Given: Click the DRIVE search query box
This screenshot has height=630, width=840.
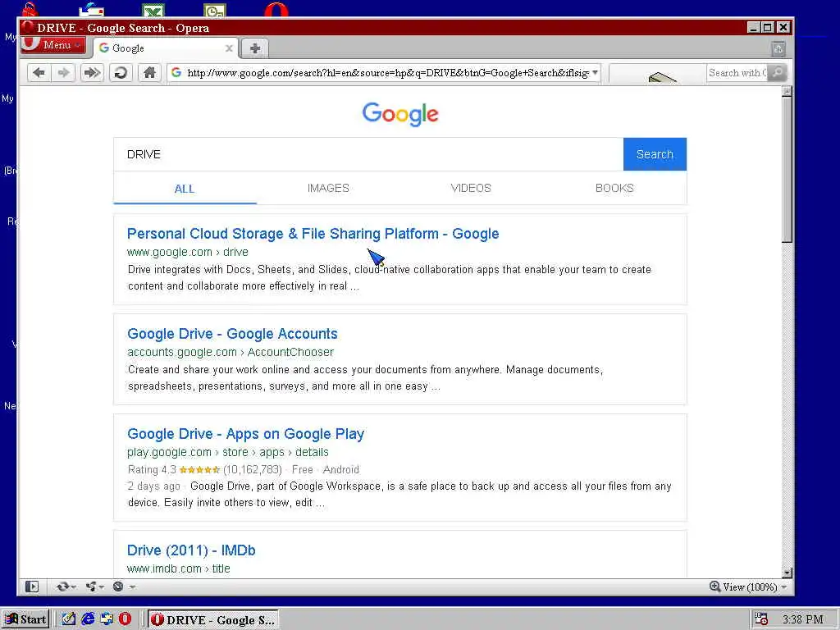Looking at the screenshot, I should coord(368,154).
